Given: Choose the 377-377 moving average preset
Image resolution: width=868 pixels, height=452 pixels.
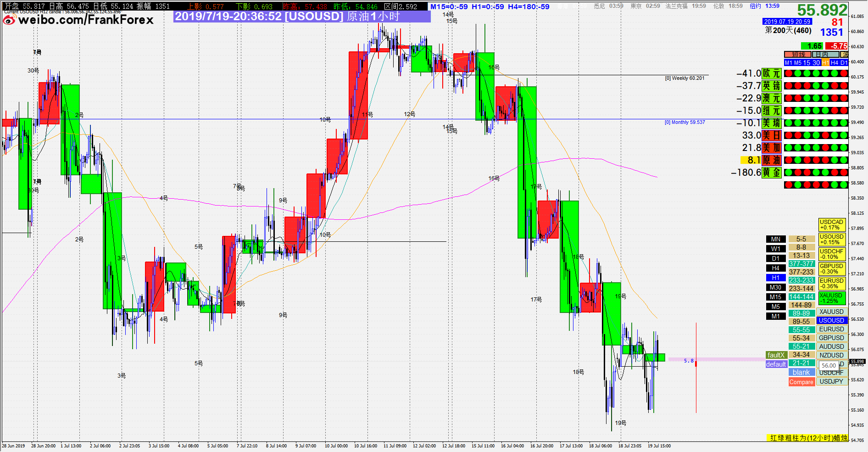Looking at the screenshot, I should pyautogui.click(x=801, y=264).
